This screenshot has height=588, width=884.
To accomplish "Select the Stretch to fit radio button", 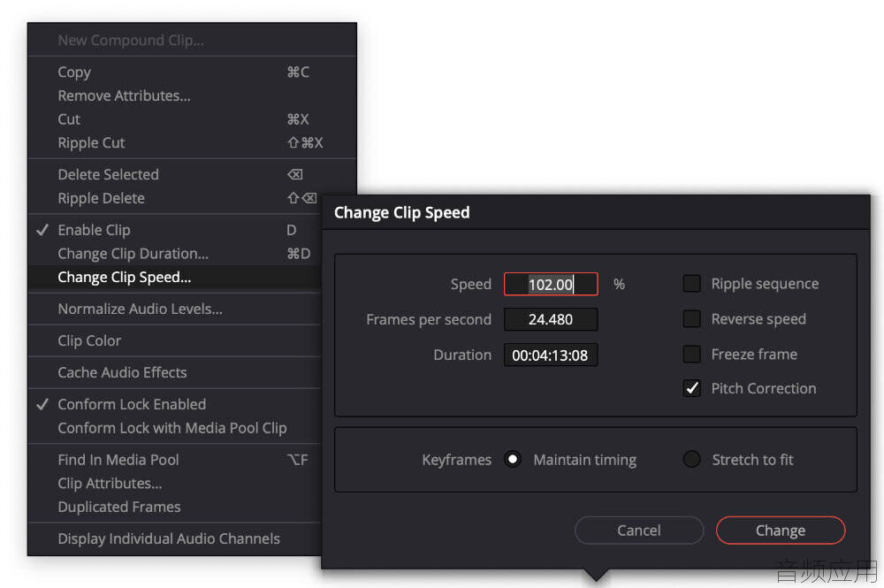I will point(692,460).
